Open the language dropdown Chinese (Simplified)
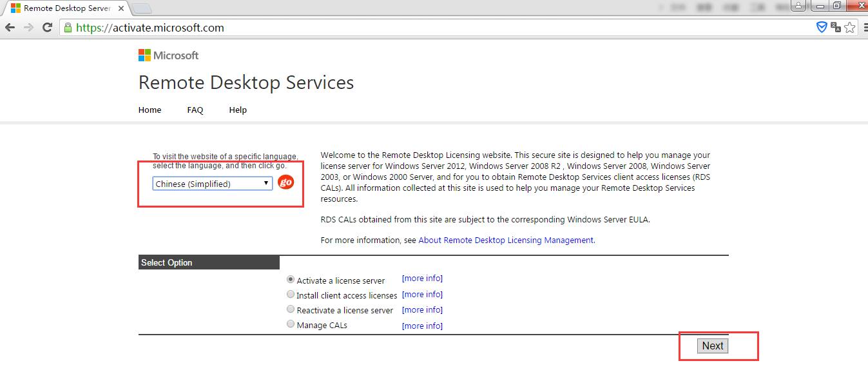This screenshot has height=381, width=868. click(213, 184)
